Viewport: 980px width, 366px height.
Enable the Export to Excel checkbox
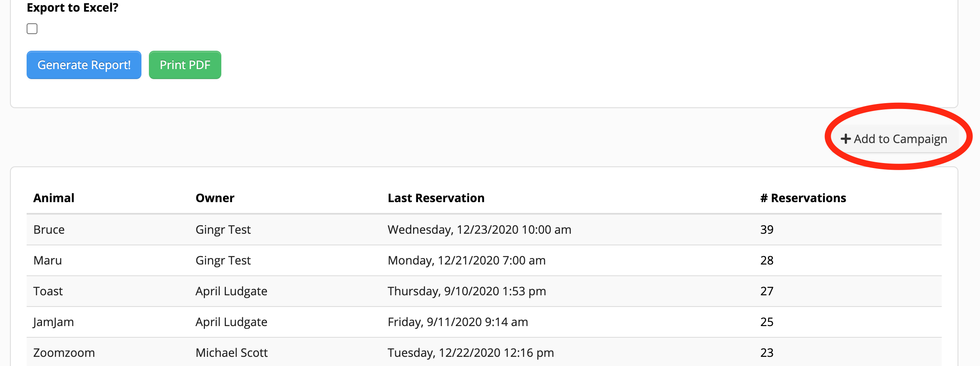[x=32, y=28]
